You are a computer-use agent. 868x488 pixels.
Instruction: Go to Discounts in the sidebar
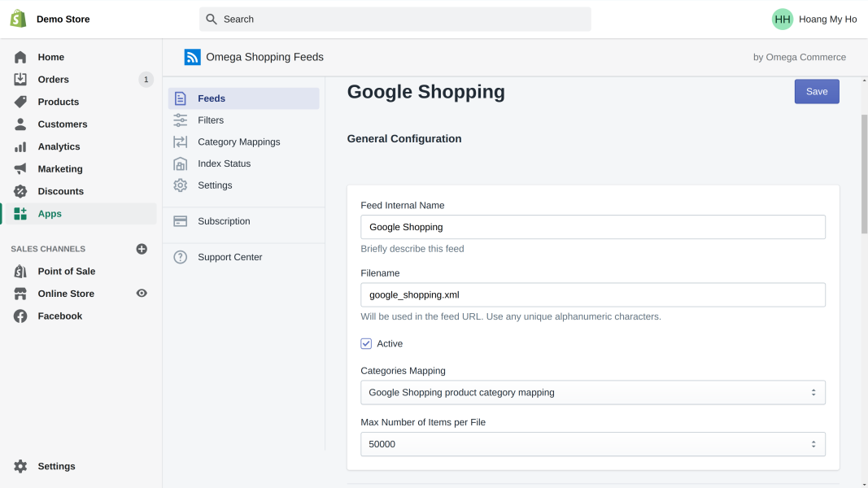click(60, 191)
